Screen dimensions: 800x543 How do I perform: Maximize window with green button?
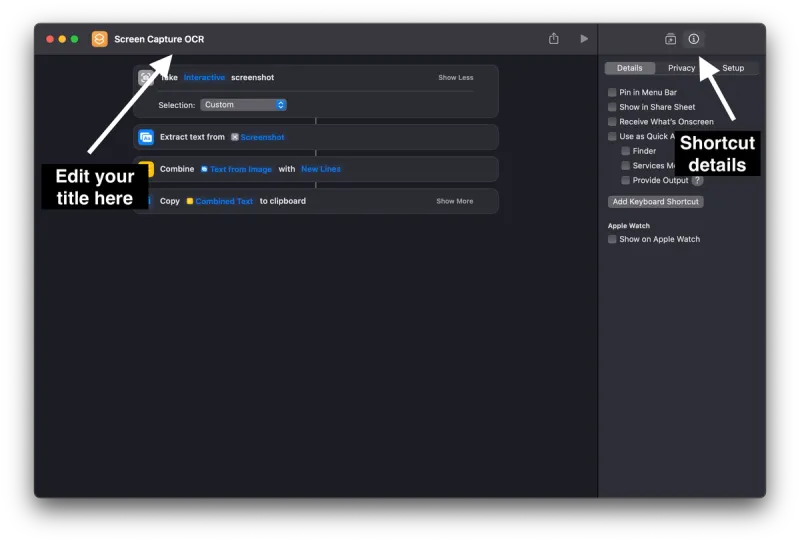tap(74, 39)
